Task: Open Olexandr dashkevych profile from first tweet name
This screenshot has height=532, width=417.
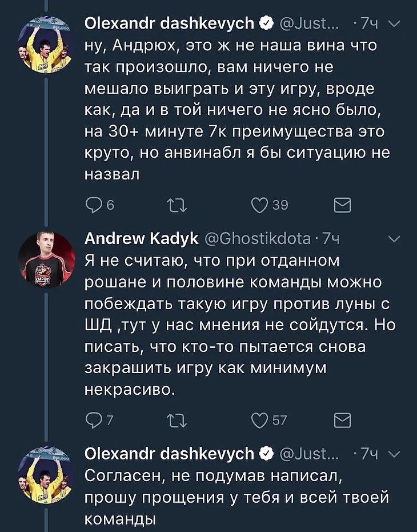Action: click(169, 24)
